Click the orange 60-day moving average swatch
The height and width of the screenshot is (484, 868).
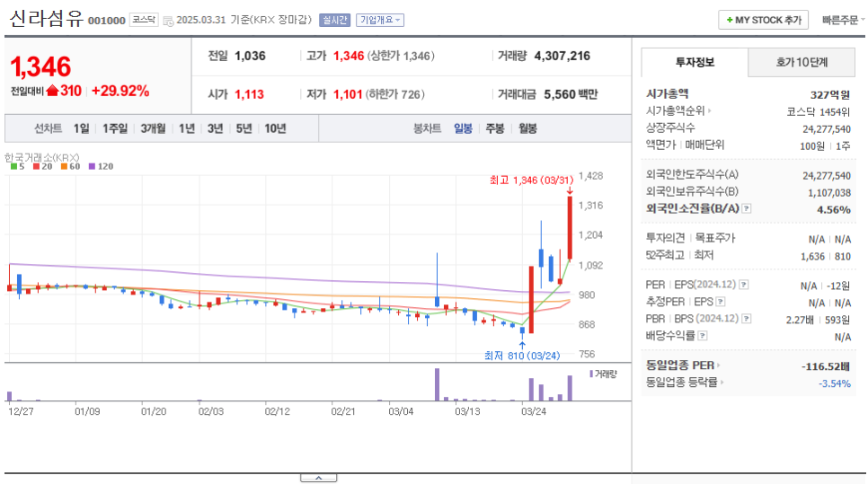(64, 166)
